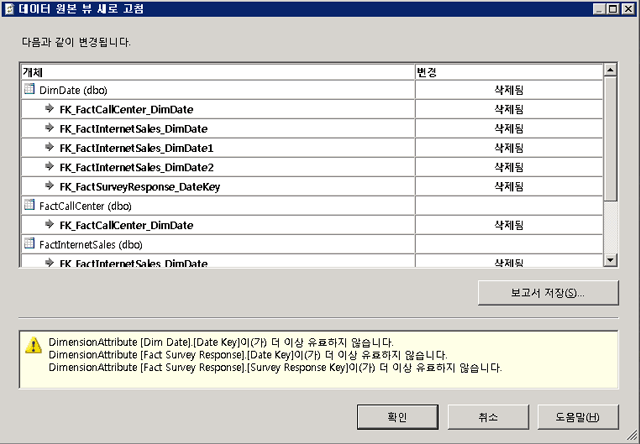
Task: Click the [Survey Response Key] warning line
Action: coord(275,367)
